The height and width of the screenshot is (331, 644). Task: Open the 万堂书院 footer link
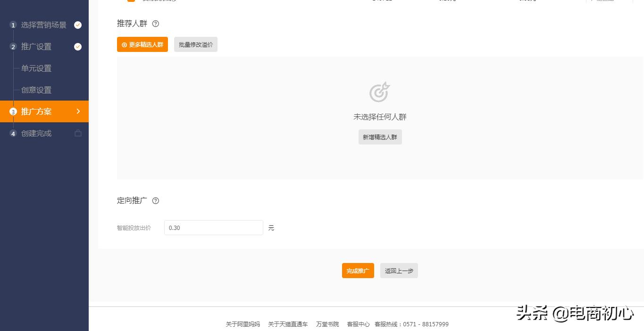tap(327, 324)
